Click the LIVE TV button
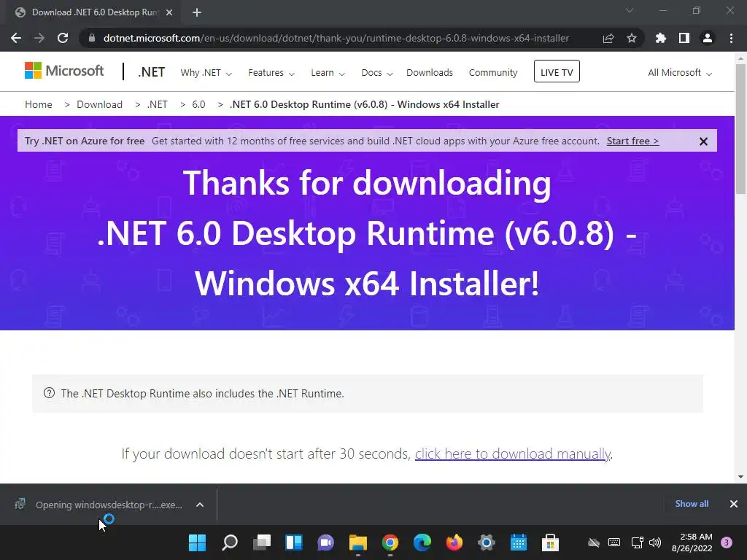Viewport: 747px width, 560px height. tap(557, 71)
